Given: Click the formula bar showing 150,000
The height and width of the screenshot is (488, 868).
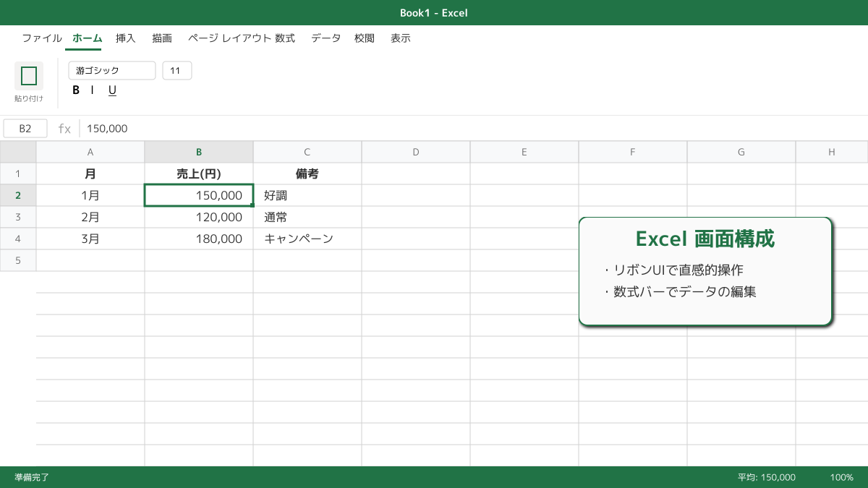Looking at the screenshot, I should [x=474, y=129].
